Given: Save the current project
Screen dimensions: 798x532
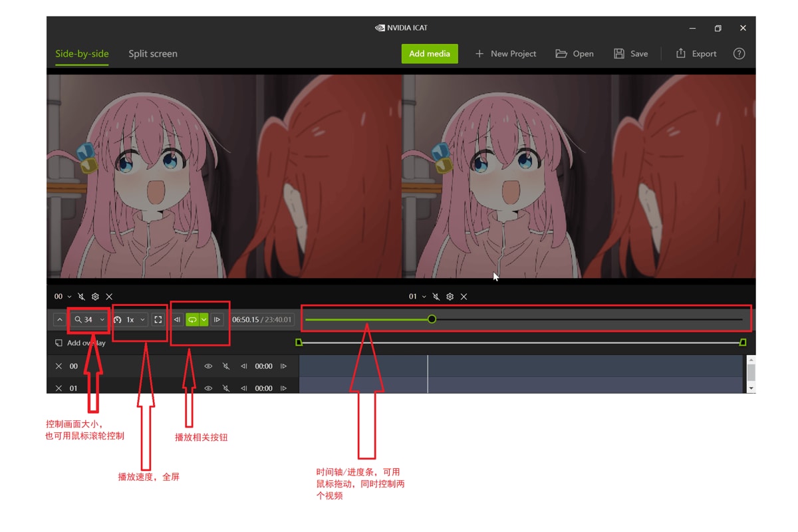Looking at the screenshot, I should (630, 54).
